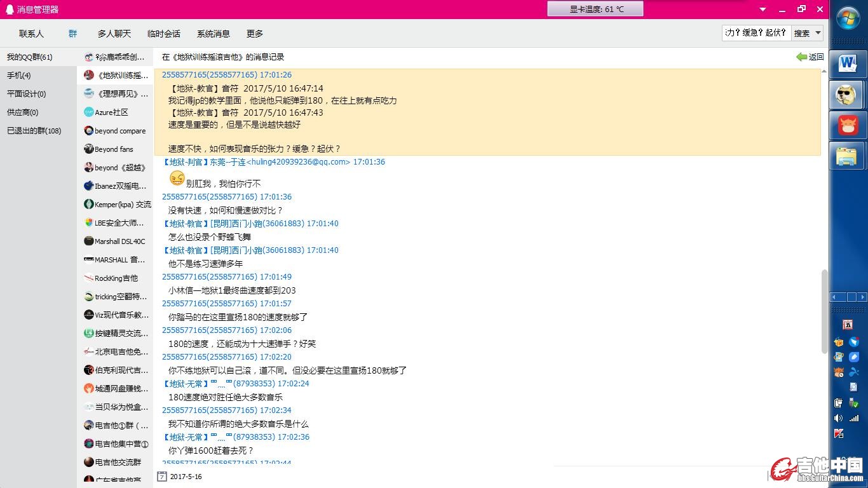Image resolution: width=868 pixels, height=488 pixels.
Task: Click message text 小林信一地狱1最终曲速度都到203
Action: pos(232,290)
